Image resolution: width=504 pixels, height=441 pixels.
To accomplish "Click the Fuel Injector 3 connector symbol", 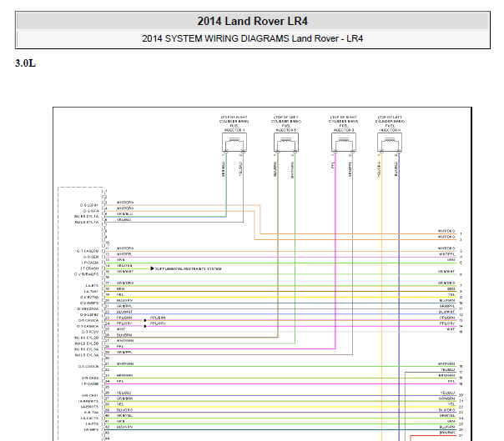I will [344, 143].
